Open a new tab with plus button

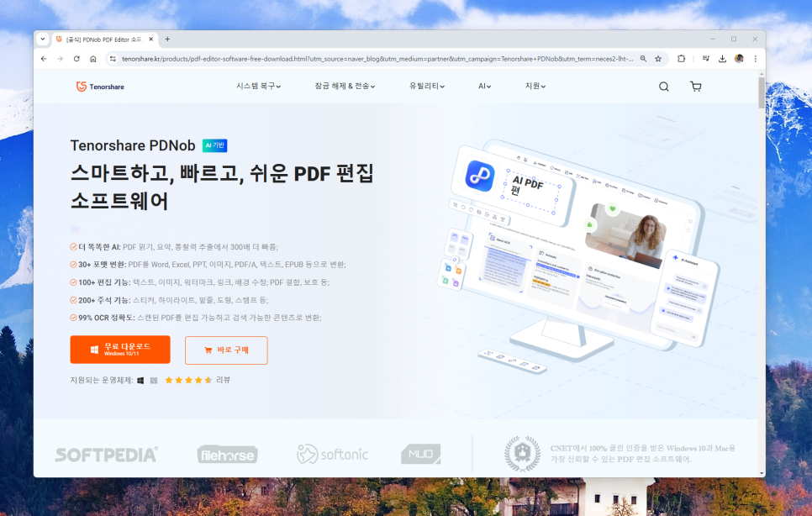pos(167,39)
